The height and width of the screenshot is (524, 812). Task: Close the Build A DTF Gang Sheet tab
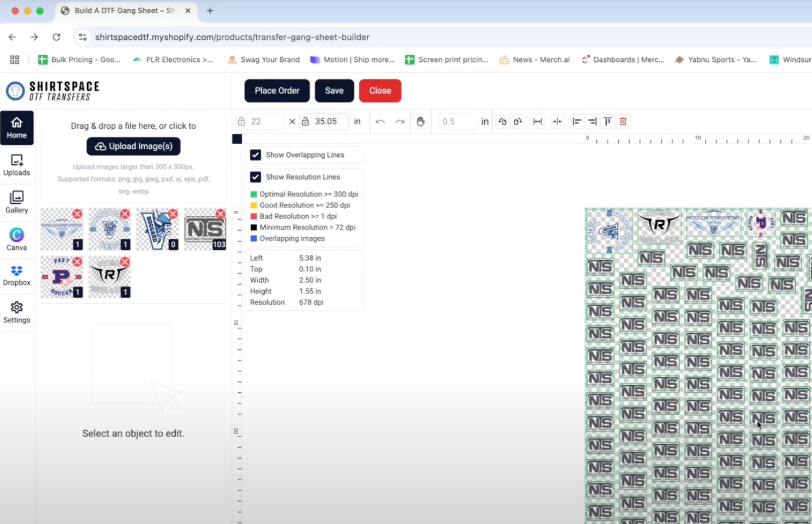[188, 11]
